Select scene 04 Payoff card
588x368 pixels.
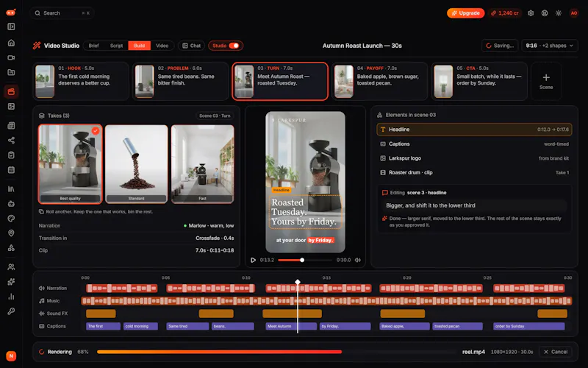tap(379, 82)
